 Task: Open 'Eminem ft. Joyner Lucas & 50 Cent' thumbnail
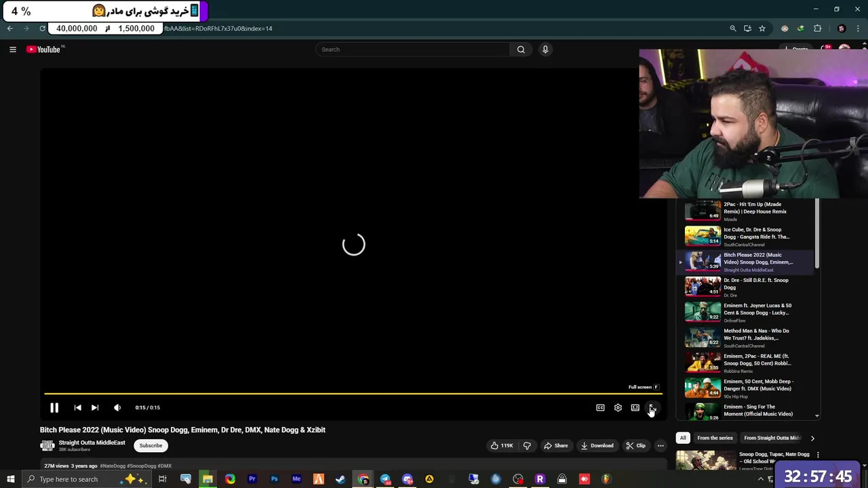click(703, 312)
